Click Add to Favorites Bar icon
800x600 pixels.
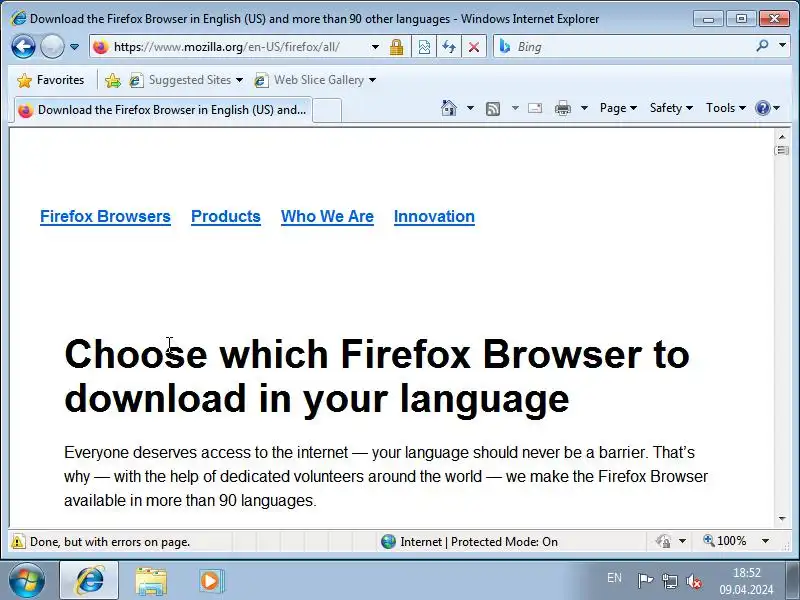tap(112, 80)
